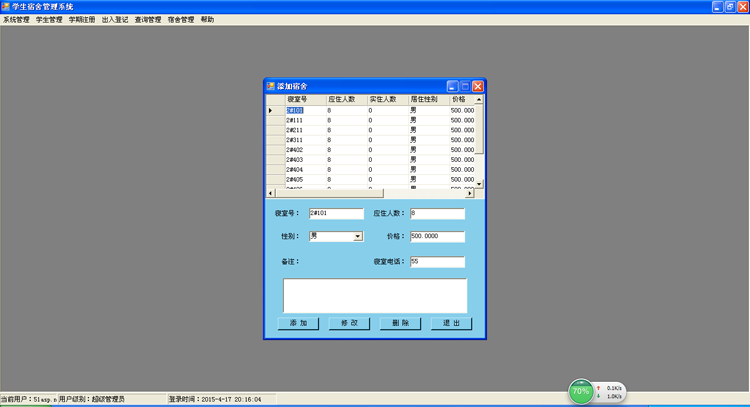Click the 退出 button
This screenshot has width=750, height=407.
[x=451, y=324]
